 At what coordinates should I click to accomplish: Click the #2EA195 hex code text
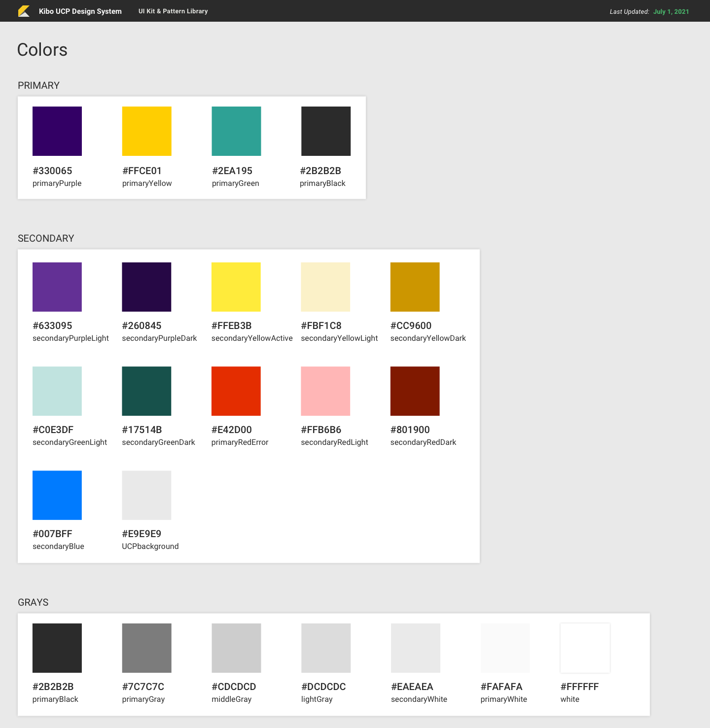click(232, 171)
